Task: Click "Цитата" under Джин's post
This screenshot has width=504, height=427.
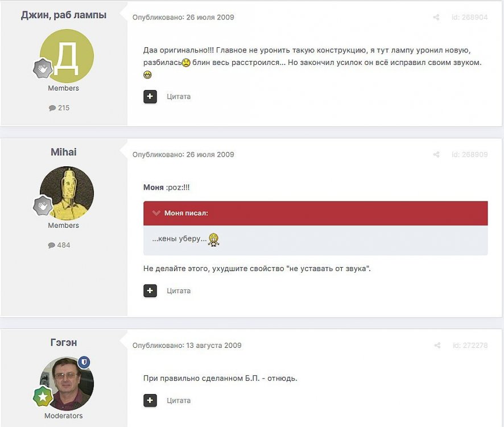Action: (179, 97)
